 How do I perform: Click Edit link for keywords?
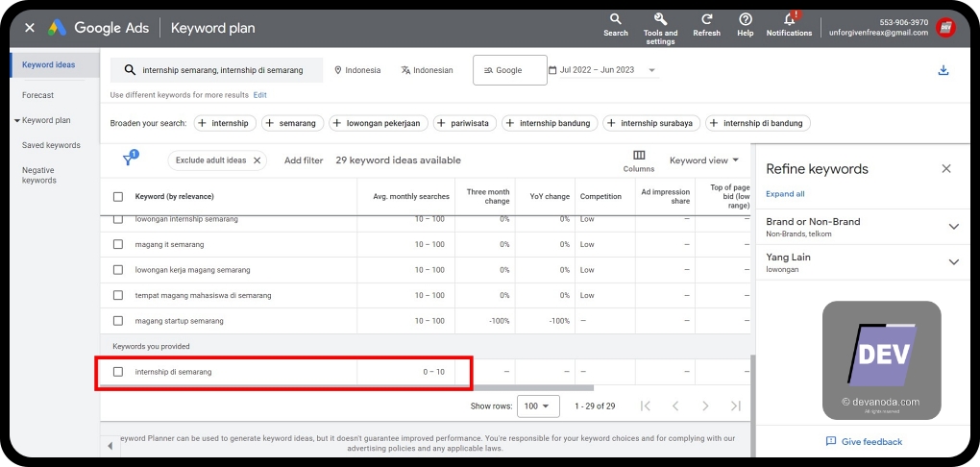coord(260,95)
